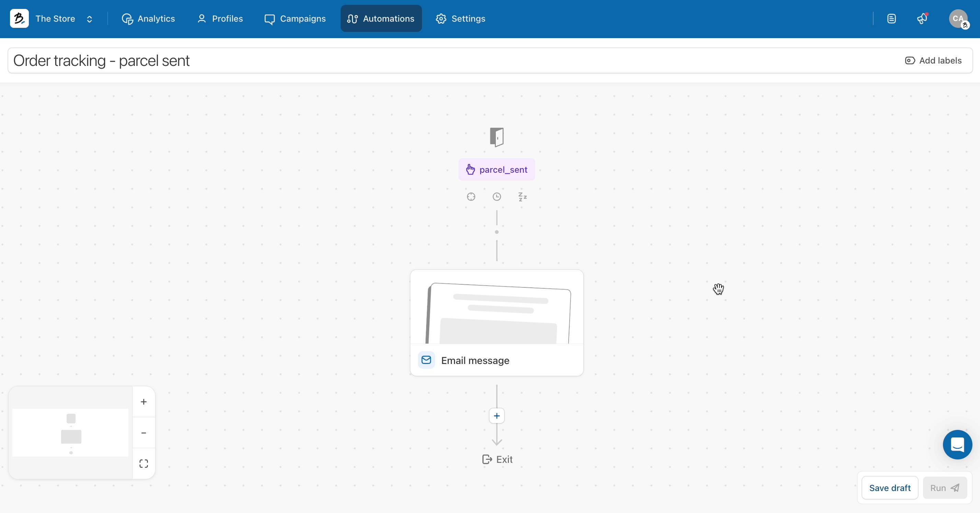Click the fit-to-screen canvas icon
This screenshot has height=513, width=980.
click(144, 464)
